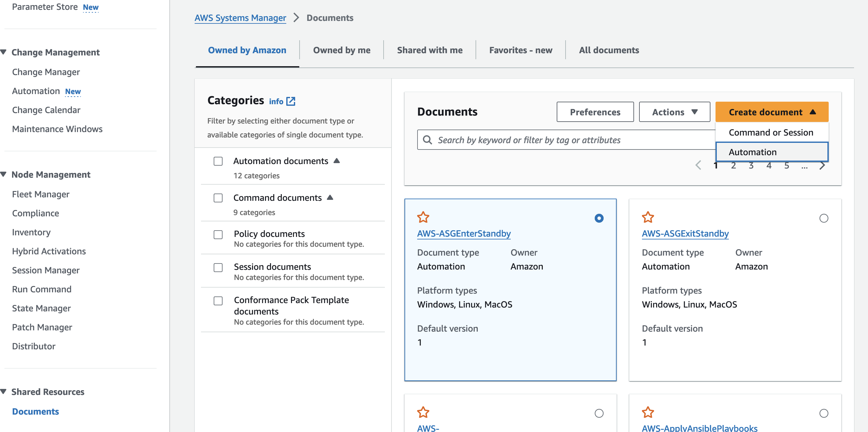Open the Favorites - new tab
This screenshot has height=432, width=868.
pyautogui.click(x=521, y=50)
